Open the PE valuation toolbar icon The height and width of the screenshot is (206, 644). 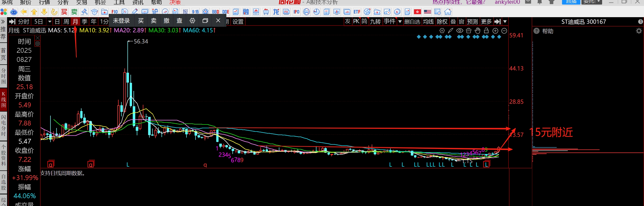click(x=286, y=12)
